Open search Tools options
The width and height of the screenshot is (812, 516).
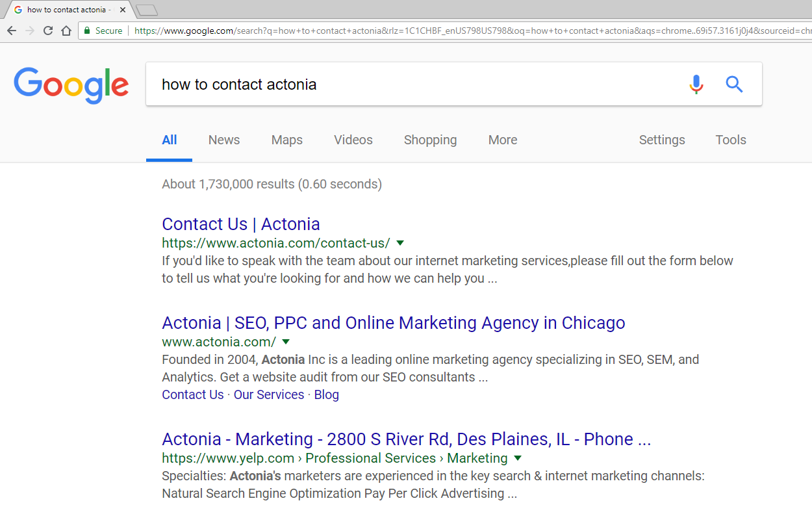coord(731,140)
